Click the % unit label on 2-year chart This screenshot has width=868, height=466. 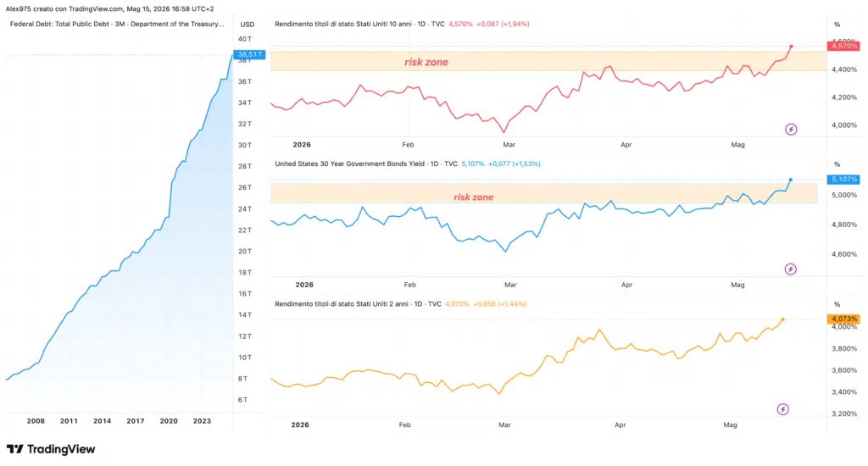(837, 304)
